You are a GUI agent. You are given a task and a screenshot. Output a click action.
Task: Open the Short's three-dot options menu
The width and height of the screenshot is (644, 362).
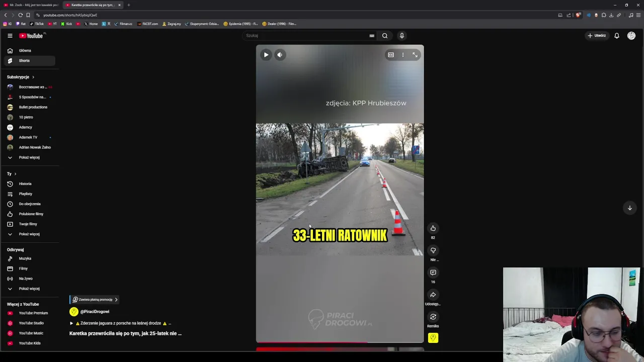(403, 55)
